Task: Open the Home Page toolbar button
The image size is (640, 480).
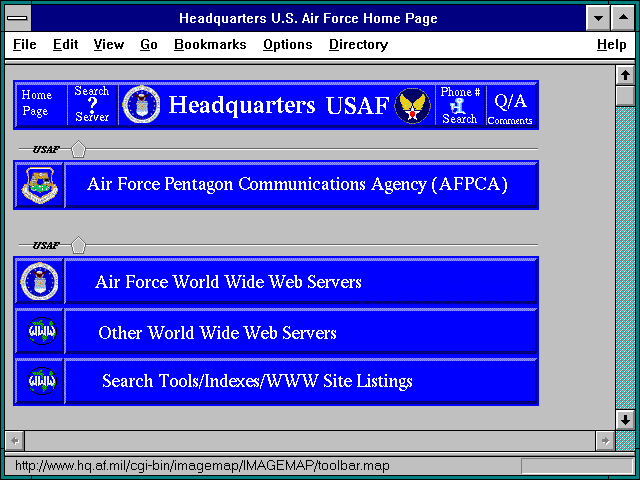Action: 40,105
